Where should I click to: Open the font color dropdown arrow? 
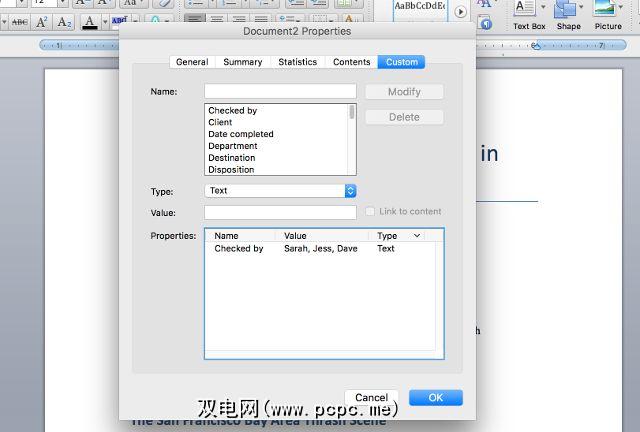pos(105,22)
